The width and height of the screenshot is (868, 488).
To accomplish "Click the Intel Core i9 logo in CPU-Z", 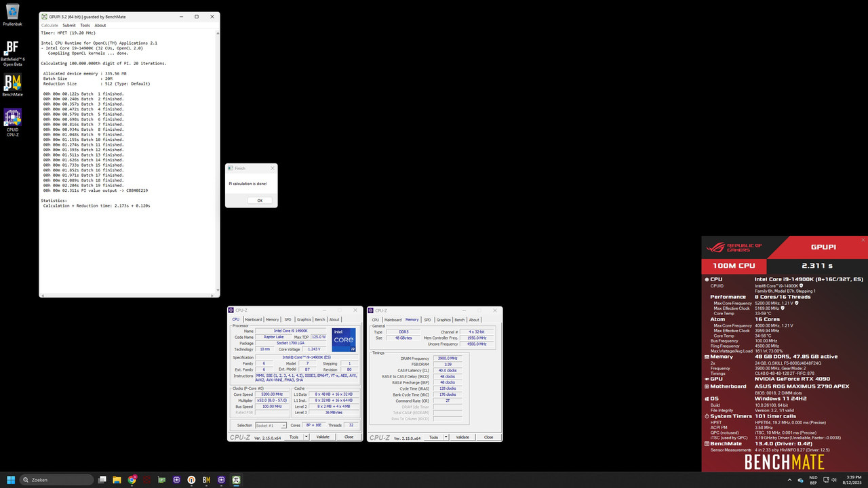I will tap(344, 340).
